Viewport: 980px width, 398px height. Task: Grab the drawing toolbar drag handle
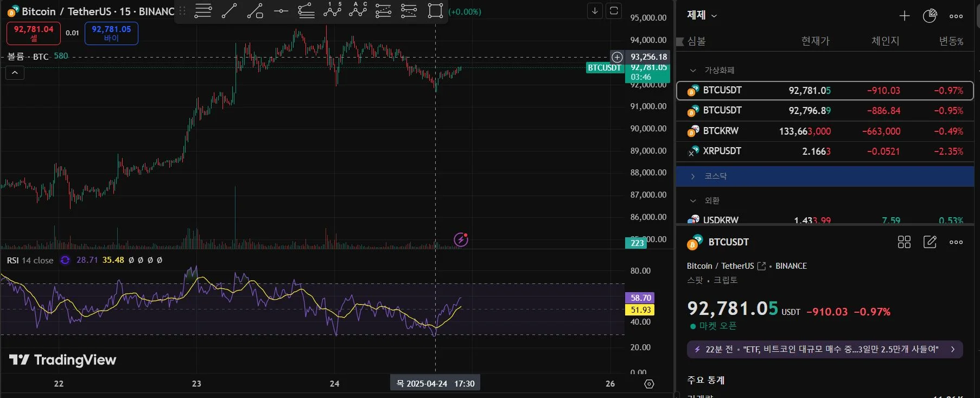point(182,11)
